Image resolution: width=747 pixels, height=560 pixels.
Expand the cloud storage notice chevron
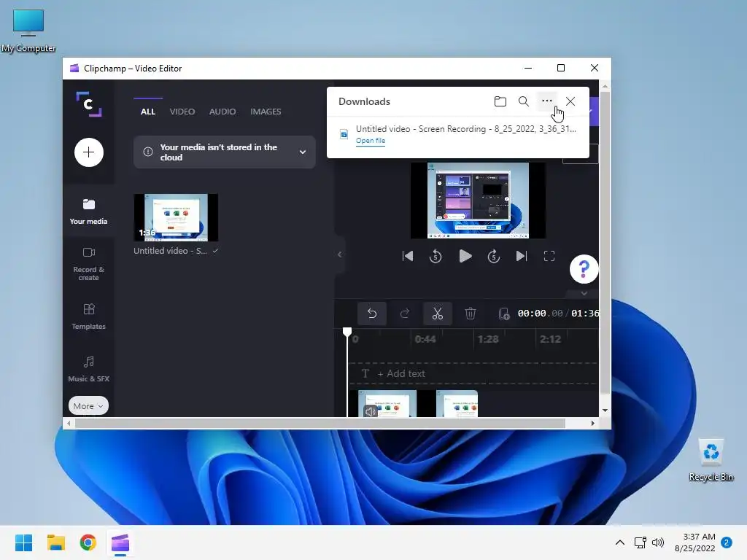pyautogui.click(x=303, y=152)
